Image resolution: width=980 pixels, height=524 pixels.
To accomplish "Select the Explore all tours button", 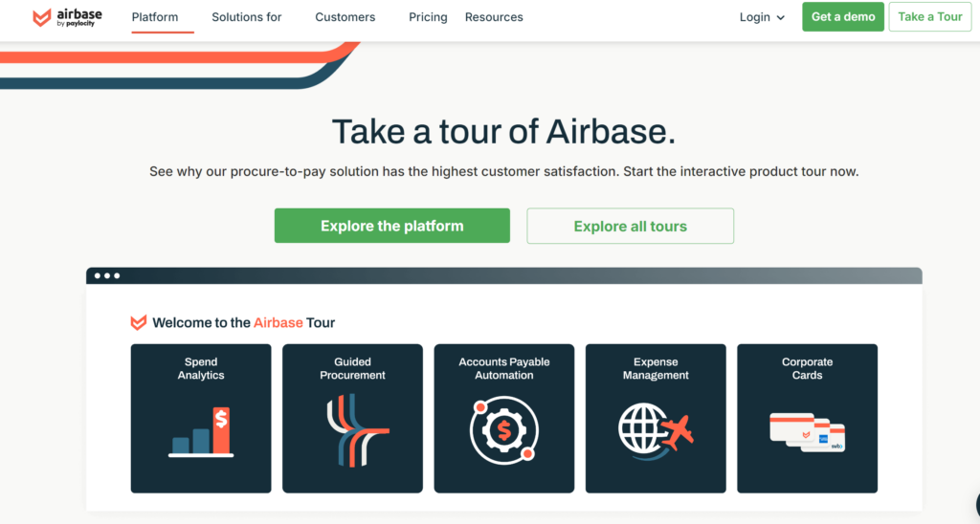I will point(630,226).
